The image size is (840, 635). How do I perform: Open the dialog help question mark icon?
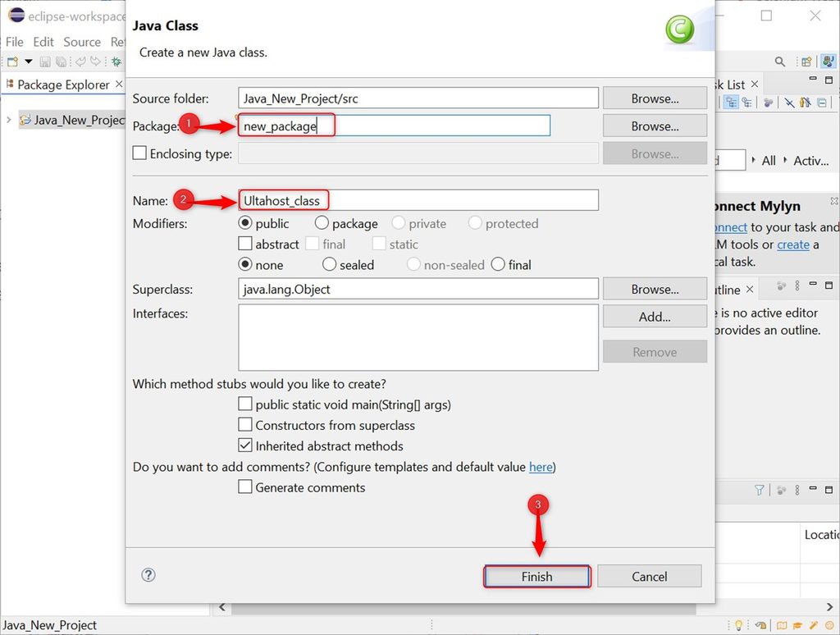point(148,575)
